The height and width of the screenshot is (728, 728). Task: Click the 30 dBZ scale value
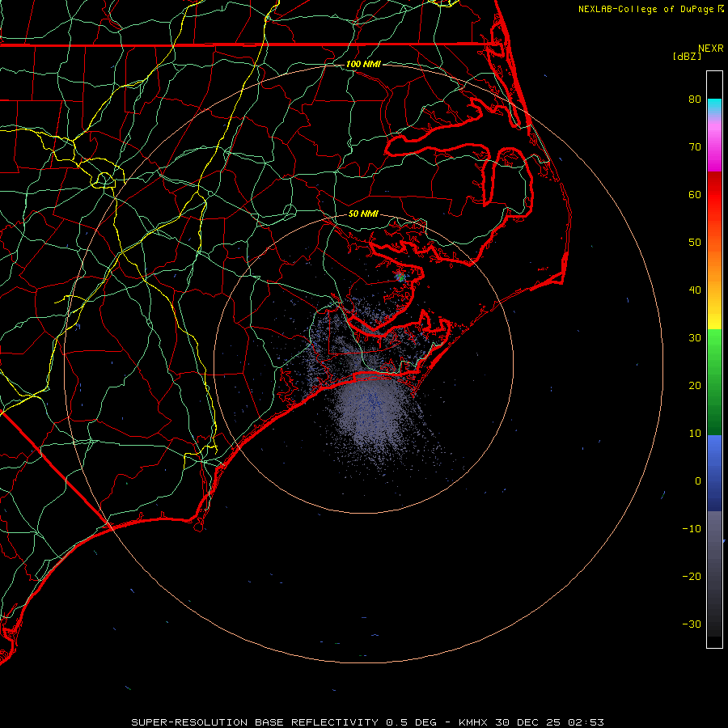(695, 337)
